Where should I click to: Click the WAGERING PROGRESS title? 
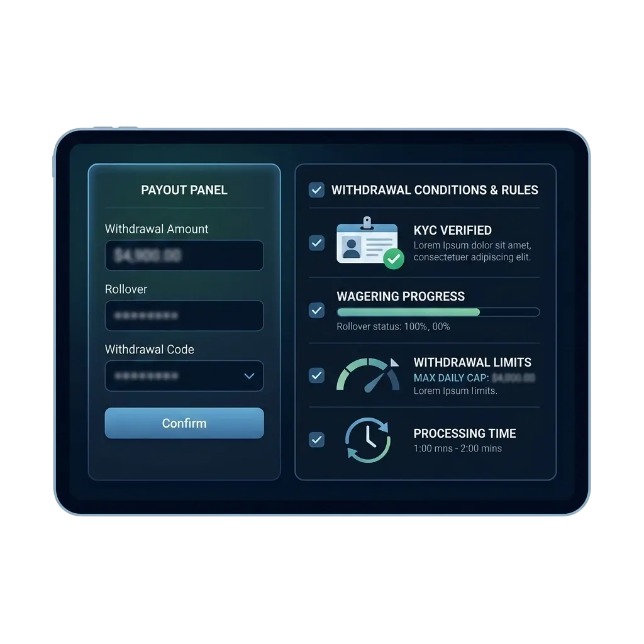401,296
